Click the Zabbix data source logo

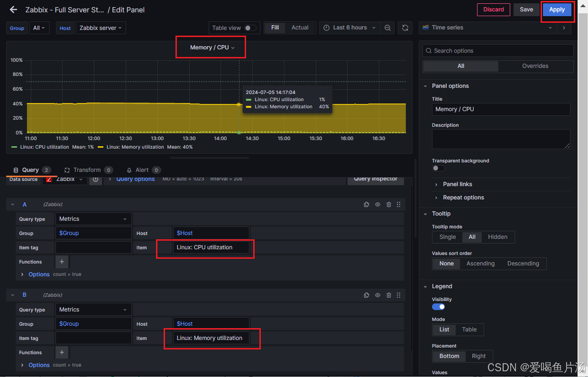[49, 179]
